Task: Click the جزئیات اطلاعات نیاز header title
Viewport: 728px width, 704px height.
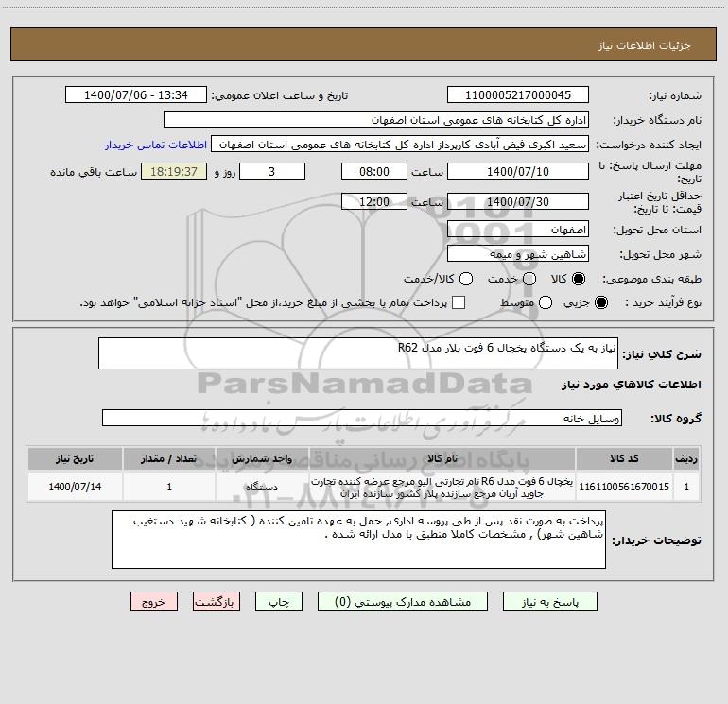Action: 645,45
